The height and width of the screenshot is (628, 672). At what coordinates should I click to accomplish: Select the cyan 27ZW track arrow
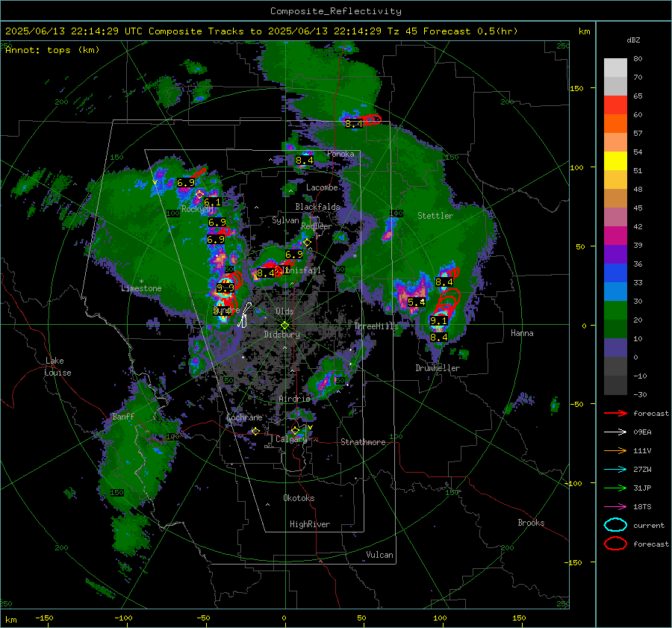point(615,469)
